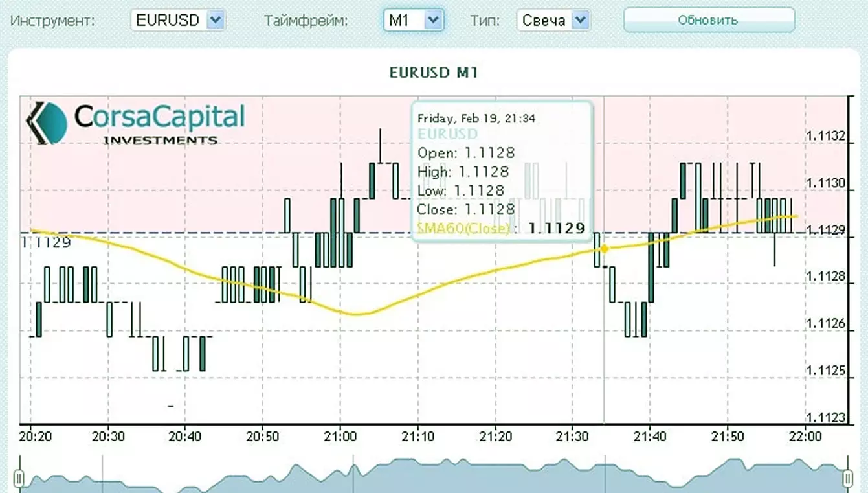Click the 1.1126 price axis label
The image size is (868, 493).
[825, 324]
